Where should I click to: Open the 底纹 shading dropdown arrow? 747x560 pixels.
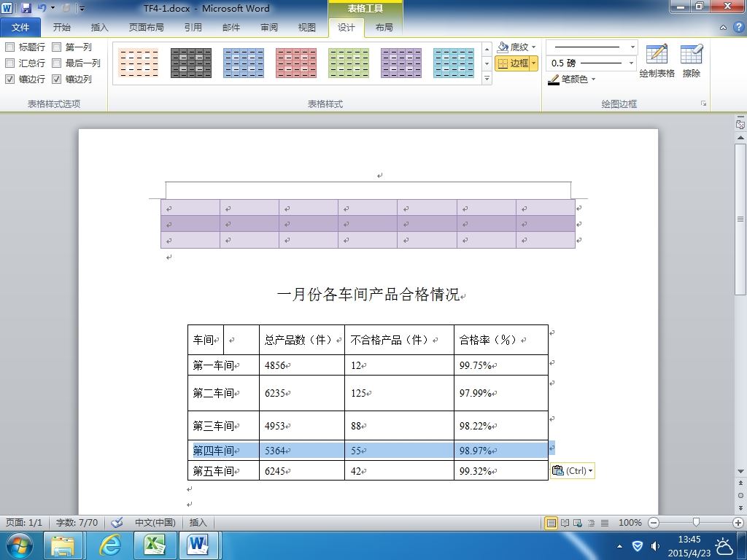point(533,47)
